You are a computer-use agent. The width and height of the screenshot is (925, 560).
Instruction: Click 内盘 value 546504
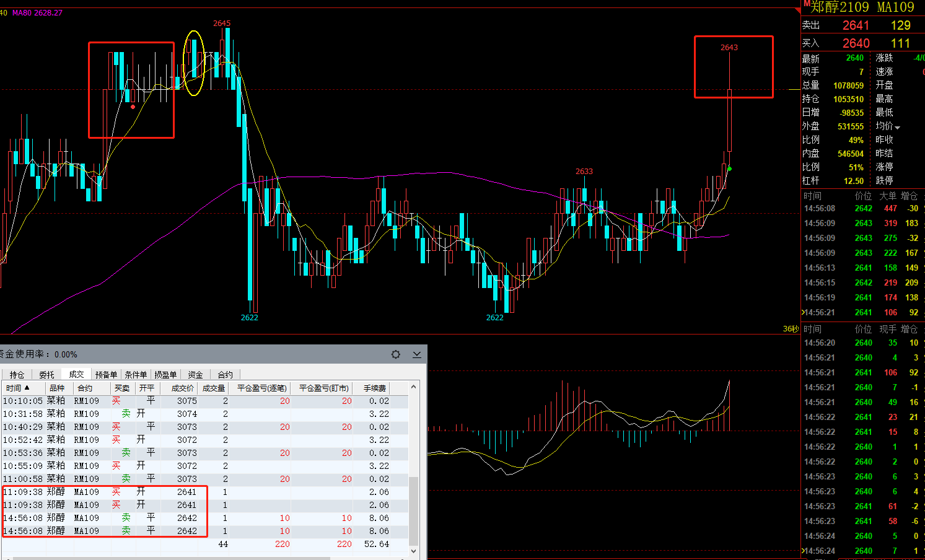pos(851,154)
